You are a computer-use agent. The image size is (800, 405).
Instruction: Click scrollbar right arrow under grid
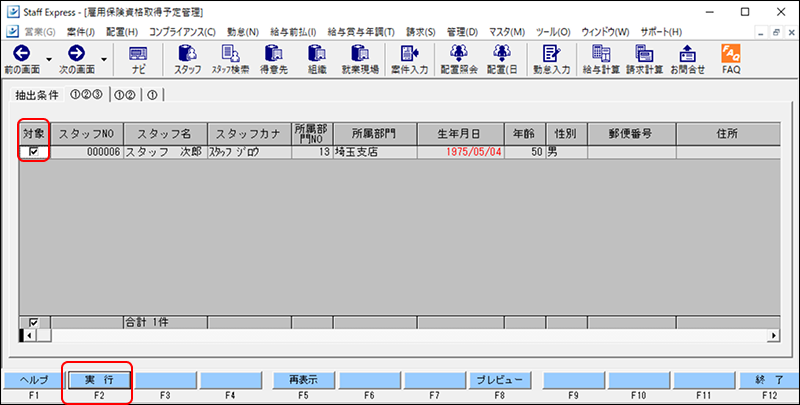[x=775, y=335]
